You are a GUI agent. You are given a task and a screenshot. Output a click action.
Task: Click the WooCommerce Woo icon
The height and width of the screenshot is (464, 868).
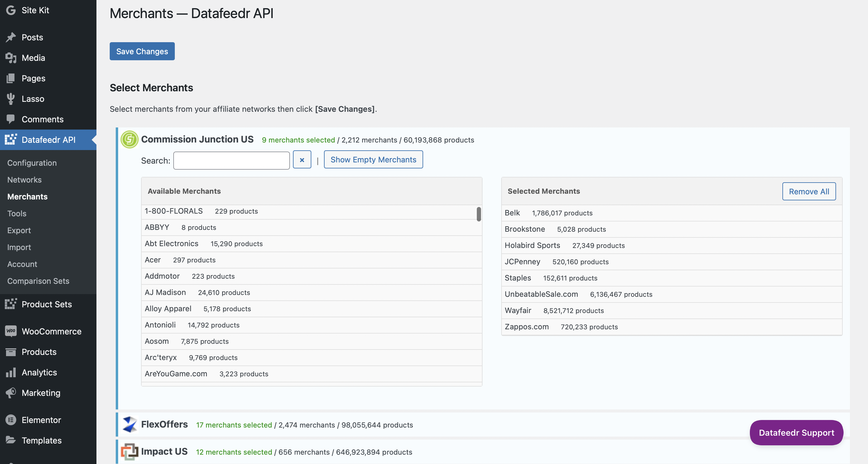click(11, 331)
